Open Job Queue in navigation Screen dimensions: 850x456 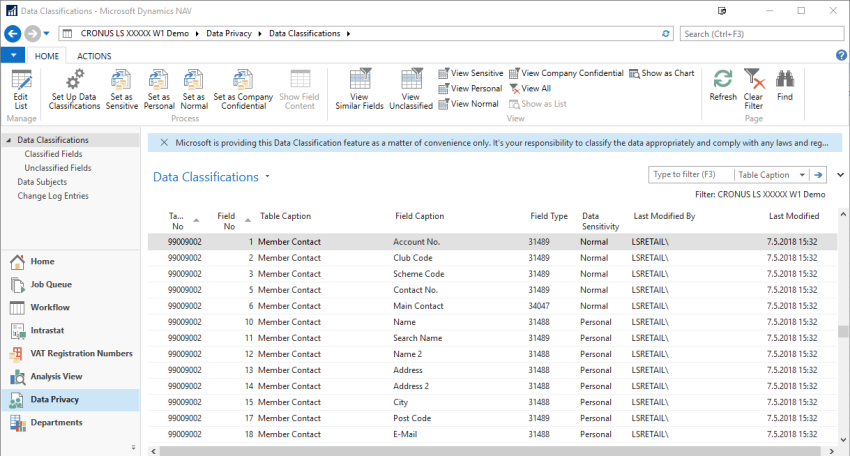tap(70, 284)
